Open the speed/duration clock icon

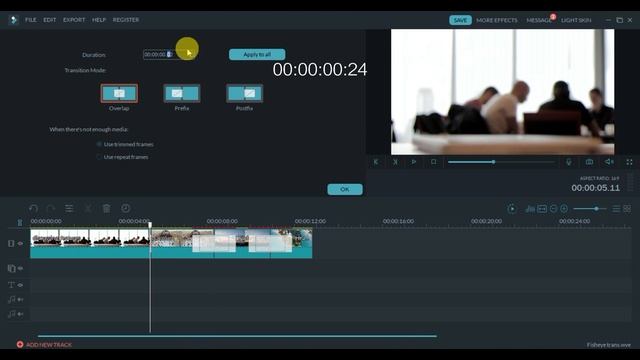tap(126, 209)
